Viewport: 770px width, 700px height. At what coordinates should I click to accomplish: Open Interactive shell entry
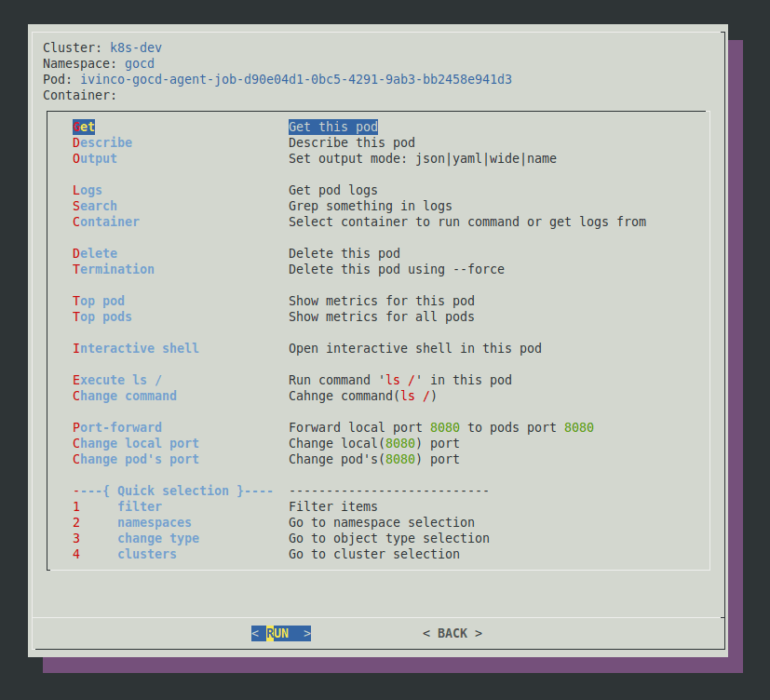pyautogui.click(x=136, y=348)
